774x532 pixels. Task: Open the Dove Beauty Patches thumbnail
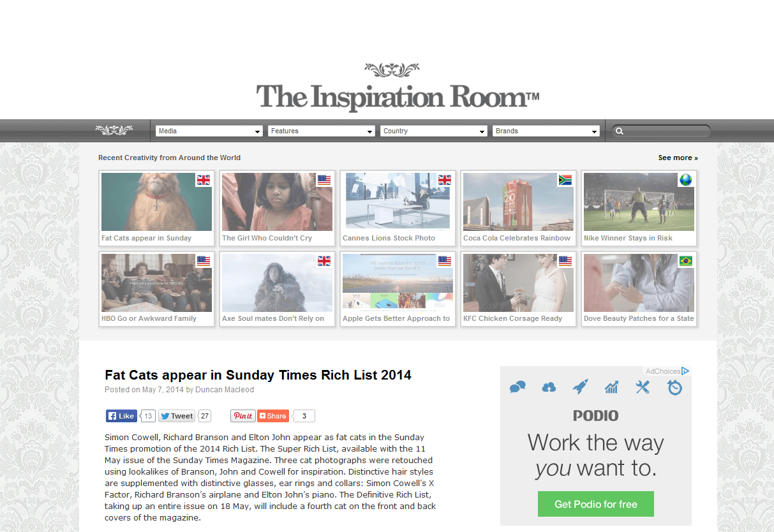click(x=639, y=289)
